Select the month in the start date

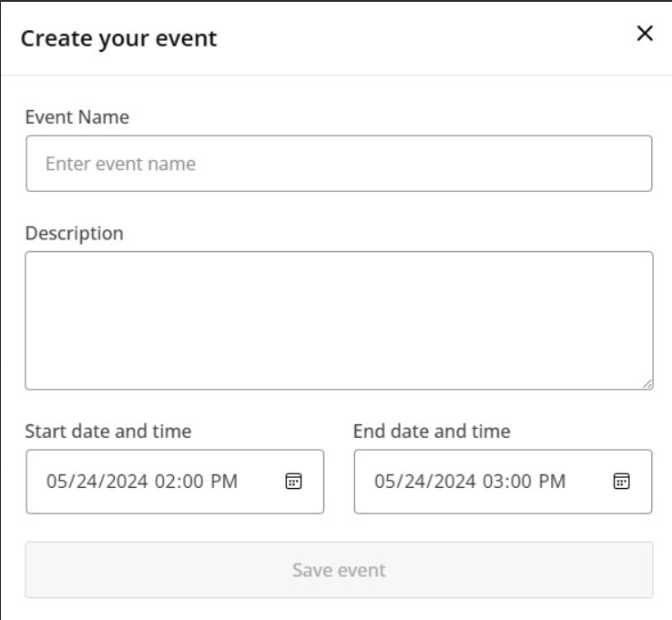pyautogui.click(x=56, y=481)
